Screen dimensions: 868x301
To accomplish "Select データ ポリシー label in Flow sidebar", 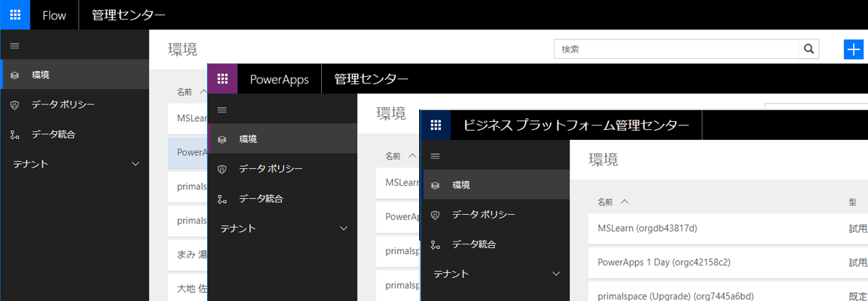I will click(x=63, y=104).
